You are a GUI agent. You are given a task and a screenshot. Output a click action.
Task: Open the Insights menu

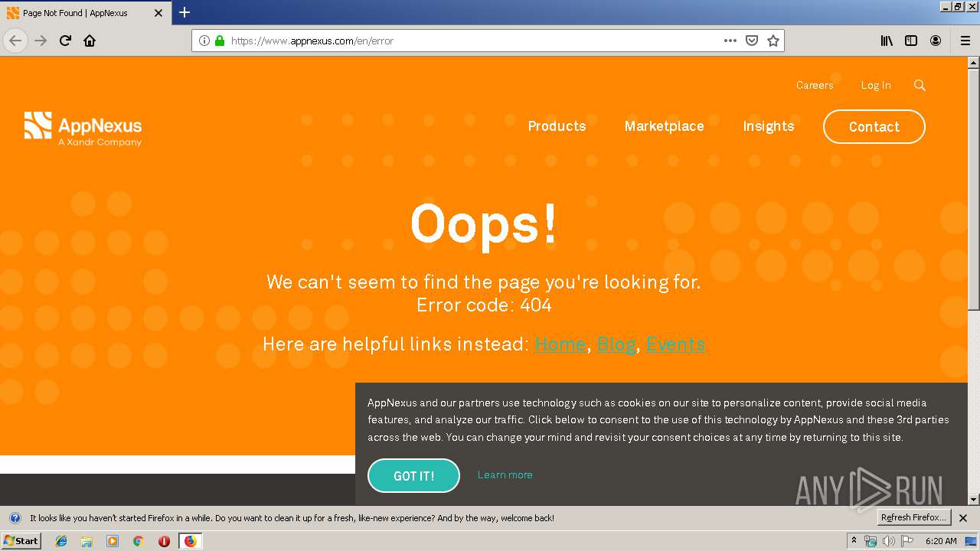click(768, 126)
